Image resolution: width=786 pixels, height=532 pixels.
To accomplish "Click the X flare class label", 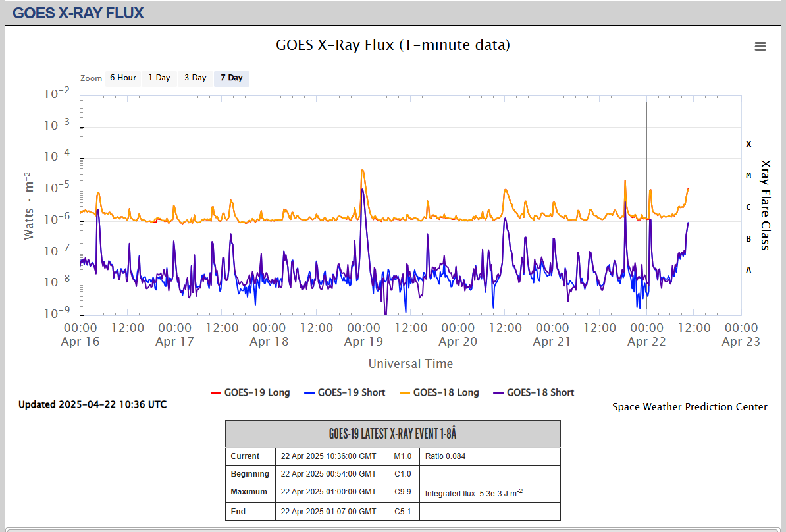I will tap(748, 144).
